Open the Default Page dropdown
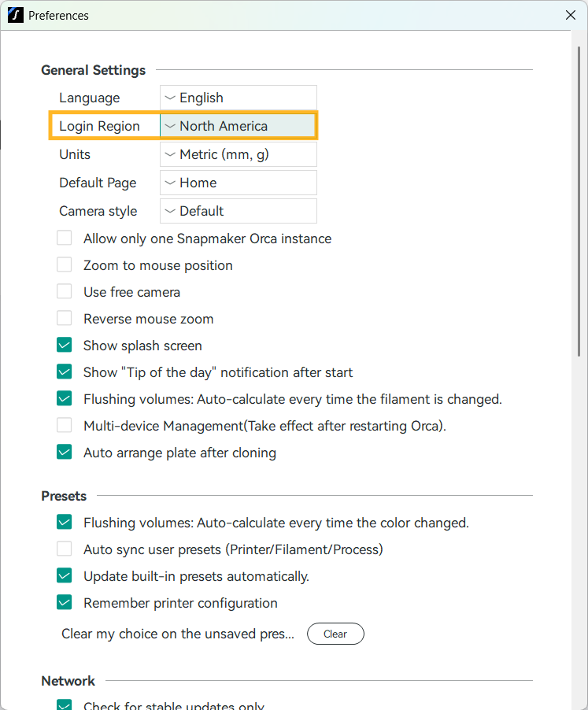Viewport: 588px width, 710px height. [x=238, y=183]
